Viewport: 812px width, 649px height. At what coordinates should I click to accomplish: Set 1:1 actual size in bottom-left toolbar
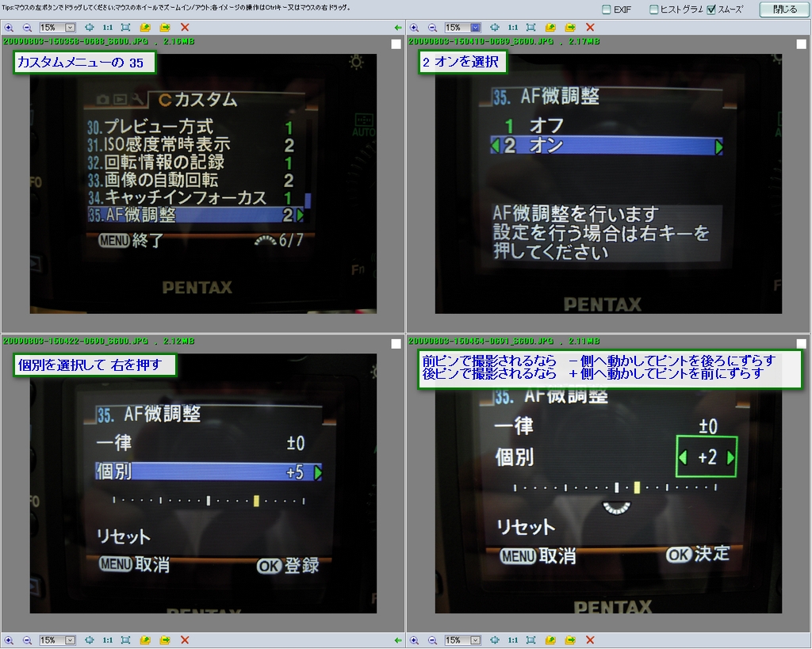click(107, 640)
